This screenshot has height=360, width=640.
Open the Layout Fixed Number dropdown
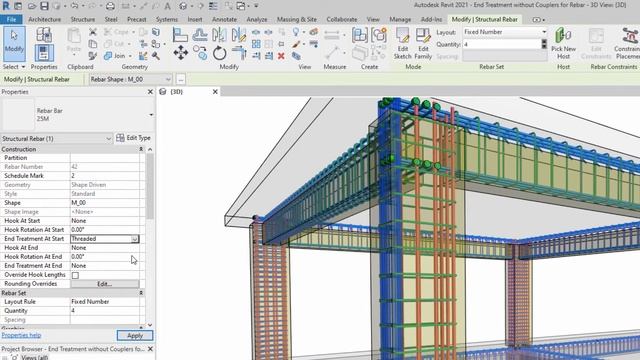(544, 32)
